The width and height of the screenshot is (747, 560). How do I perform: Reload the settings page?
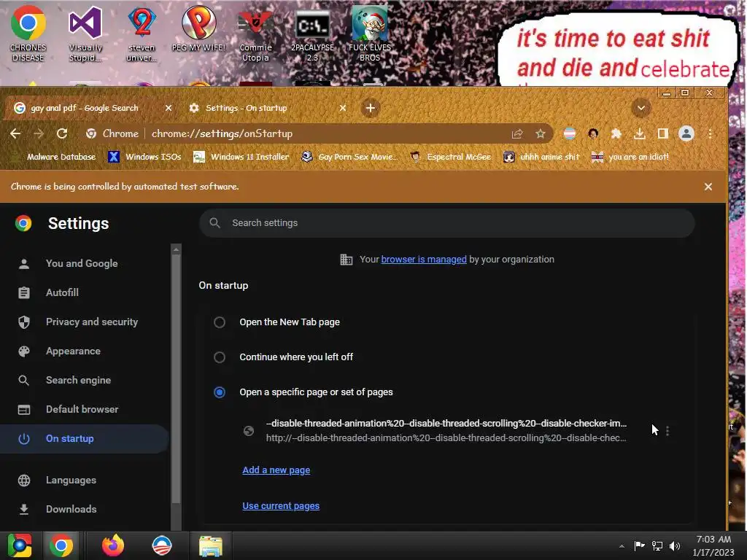(x=62, y=134)
